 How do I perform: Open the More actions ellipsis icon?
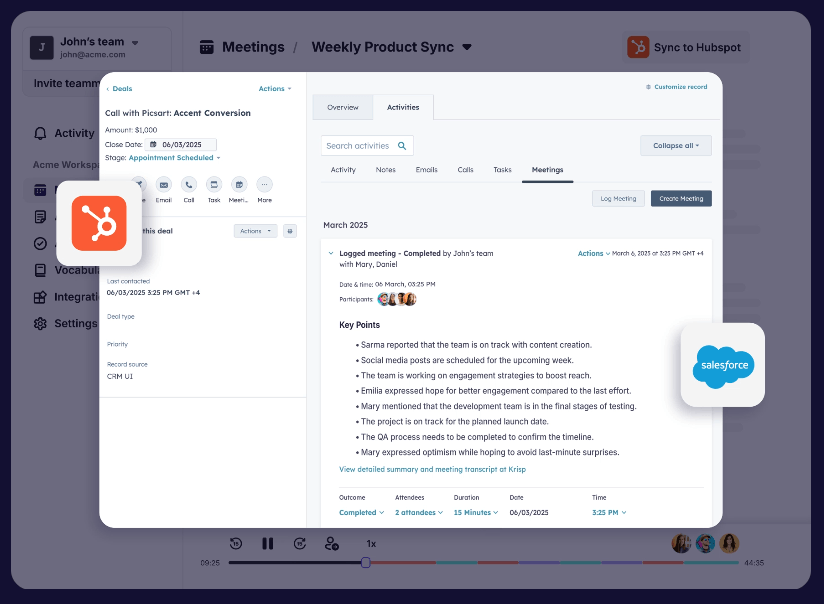tap(264, 185)
